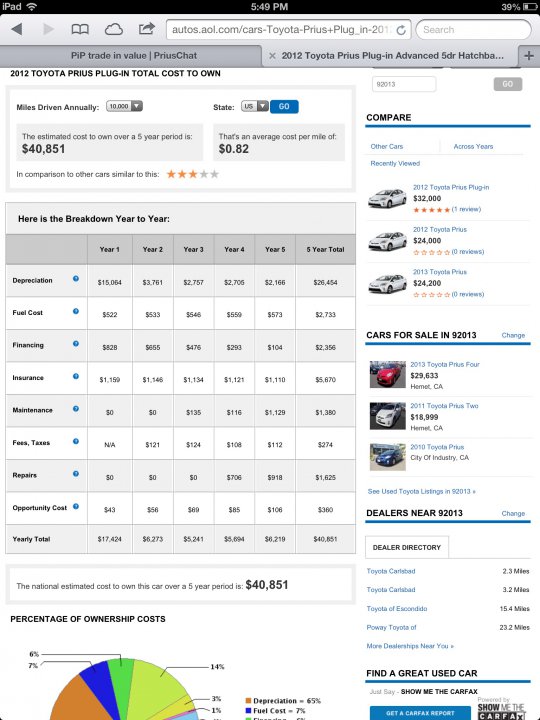This screenshot has height=720, width=540.
Task: Open the bookmarks book icon
Action: pos(80,29)
